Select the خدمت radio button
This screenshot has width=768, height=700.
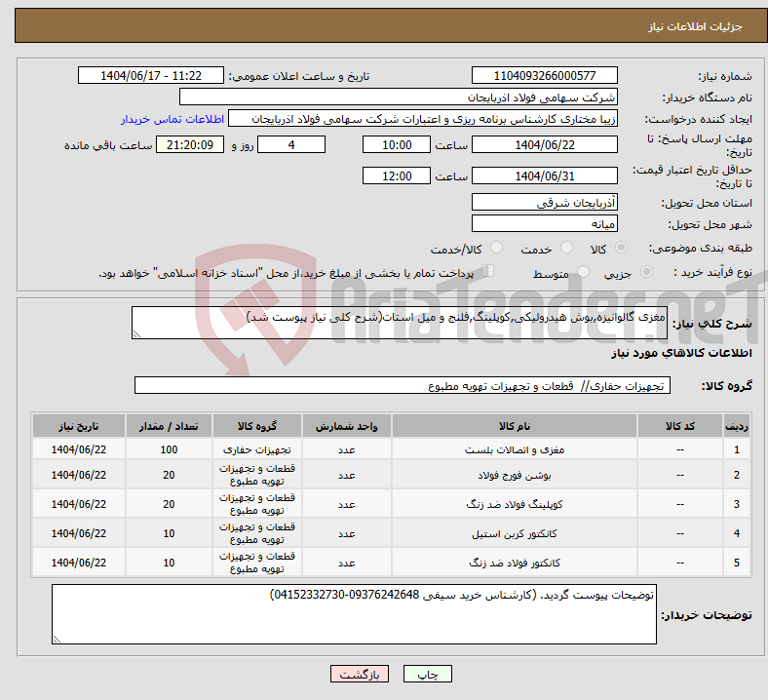(x=565, y=249)
